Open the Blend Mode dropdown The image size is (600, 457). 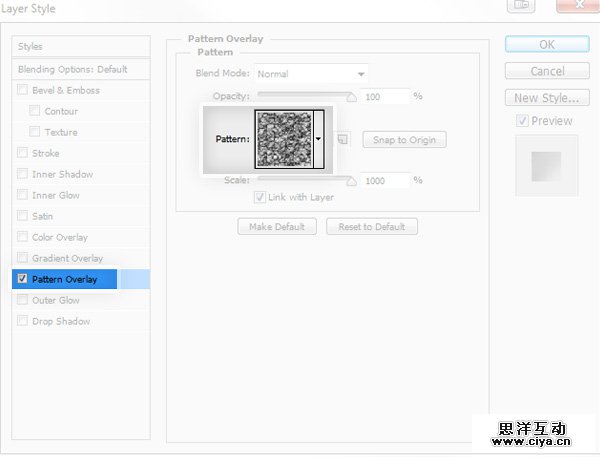311,74
